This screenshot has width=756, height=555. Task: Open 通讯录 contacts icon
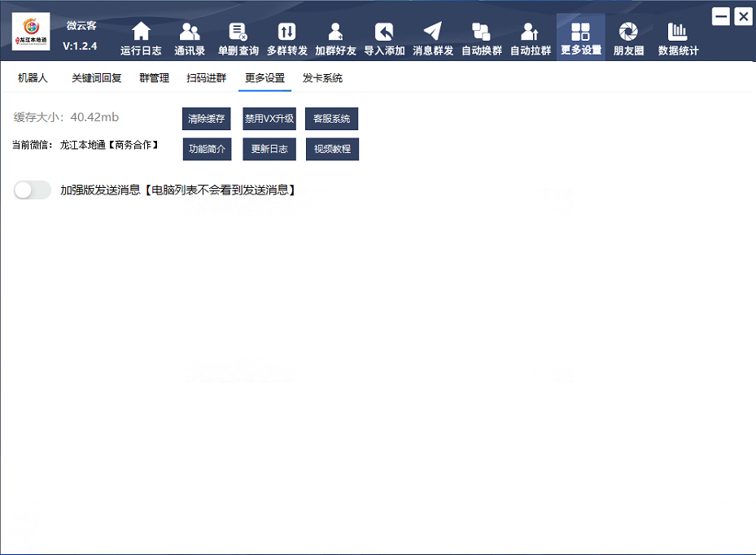coord(190,33)
